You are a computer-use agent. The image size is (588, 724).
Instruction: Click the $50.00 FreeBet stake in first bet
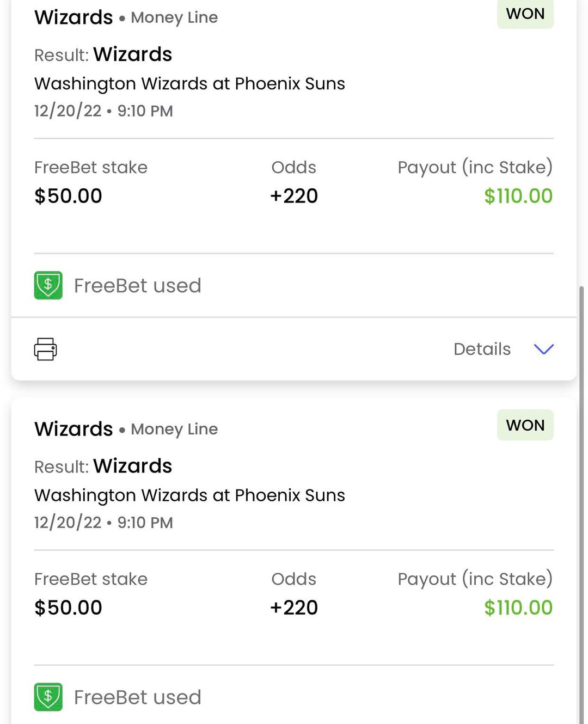68,196
